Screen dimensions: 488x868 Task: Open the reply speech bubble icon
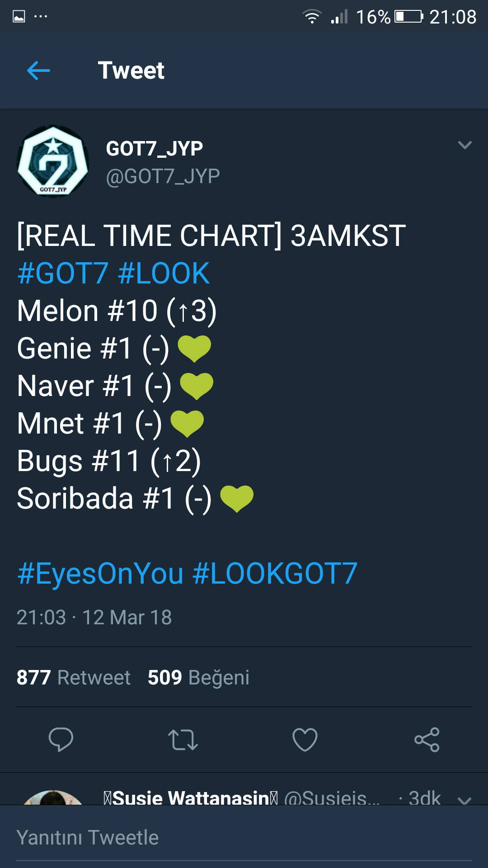[x=61, y=740]
